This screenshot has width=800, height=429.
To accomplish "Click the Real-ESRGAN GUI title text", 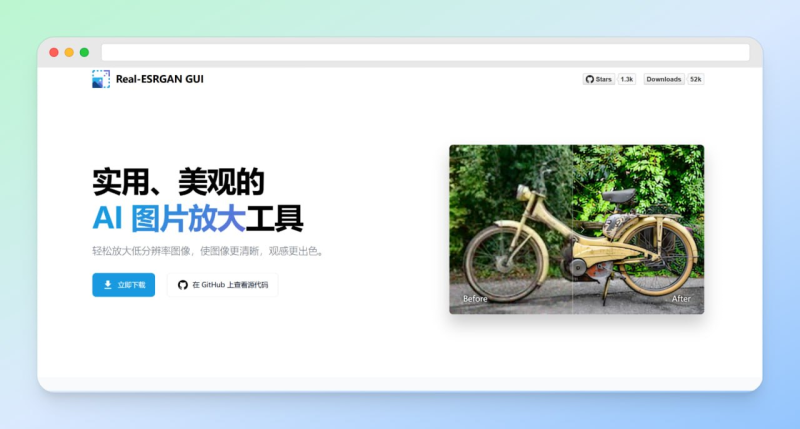I will click(x=160, y=79).
